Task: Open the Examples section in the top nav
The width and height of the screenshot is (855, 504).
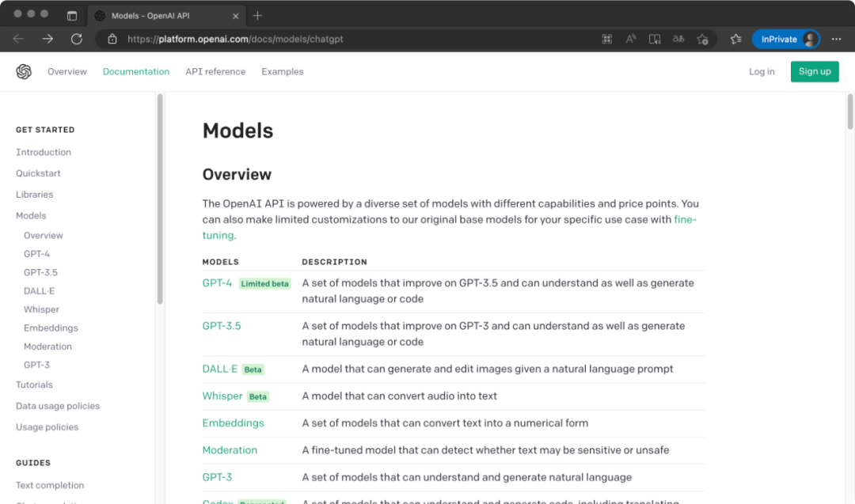Action: 283,72
